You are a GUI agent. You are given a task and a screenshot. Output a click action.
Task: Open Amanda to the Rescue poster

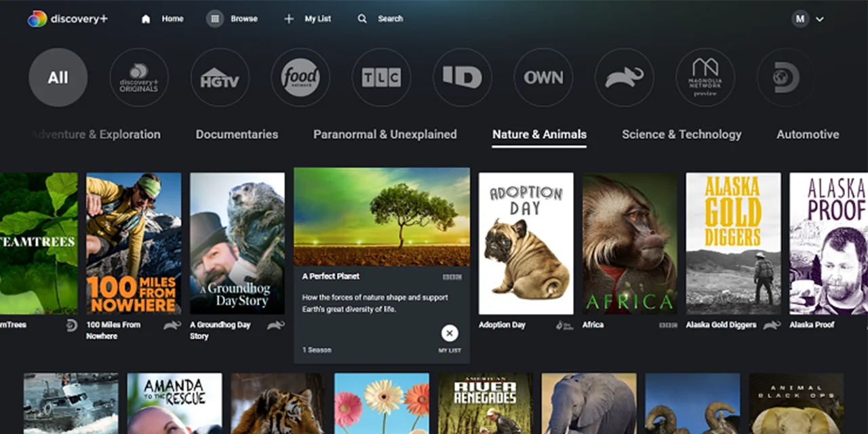point(174,403)
